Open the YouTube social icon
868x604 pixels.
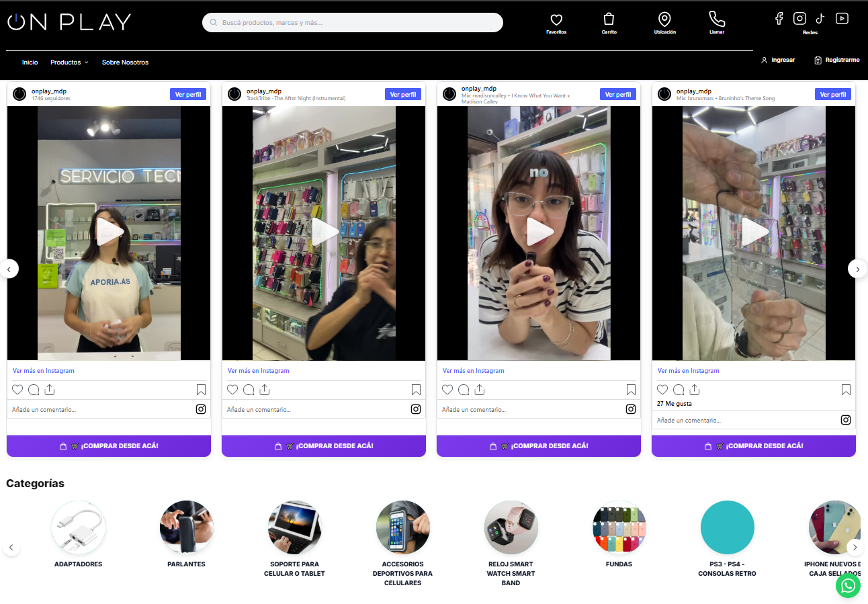(842, 19)
